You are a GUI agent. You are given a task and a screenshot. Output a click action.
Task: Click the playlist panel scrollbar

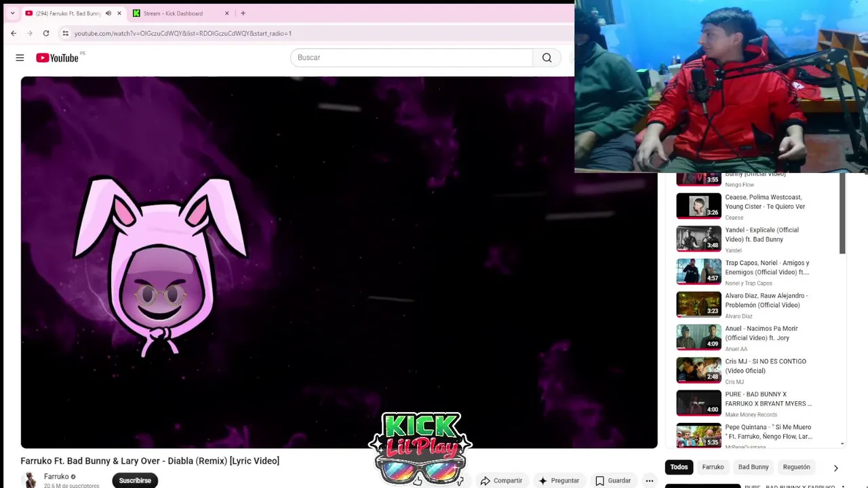point(842,213)
